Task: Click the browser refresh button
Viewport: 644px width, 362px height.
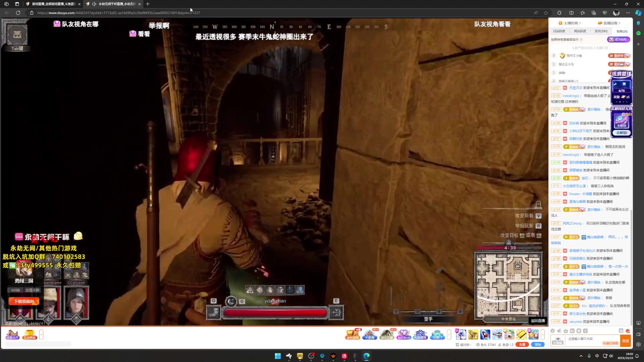Action: (18, 13)
